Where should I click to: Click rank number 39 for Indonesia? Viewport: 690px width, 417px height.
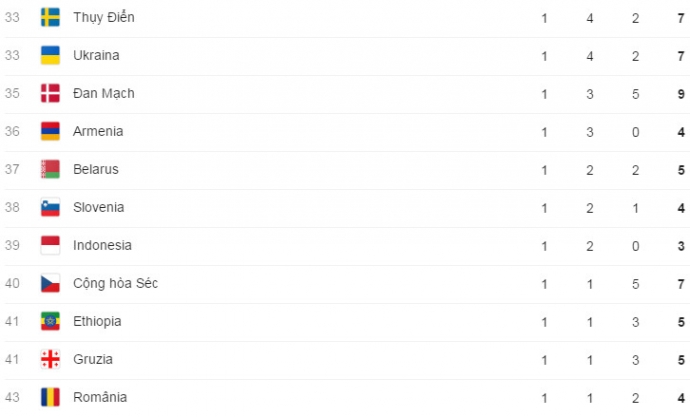pyautogui.click(x=12, y=246)
